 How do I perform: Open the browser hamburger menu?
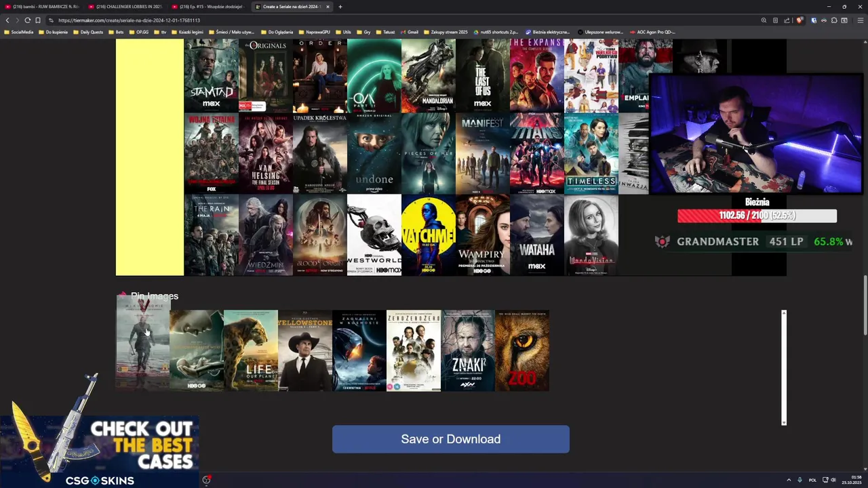tap(861, 20)
